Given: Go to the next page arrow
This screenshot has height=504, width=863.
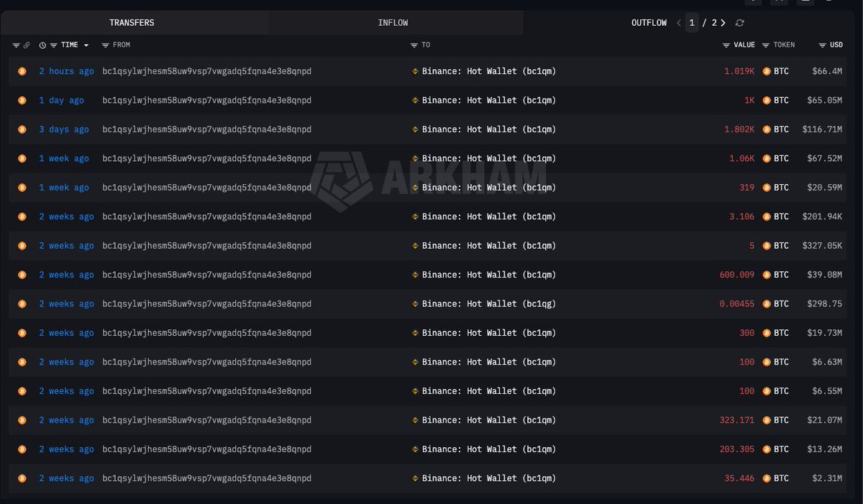Looking at the screenshot, I should [x=723, y=23].
